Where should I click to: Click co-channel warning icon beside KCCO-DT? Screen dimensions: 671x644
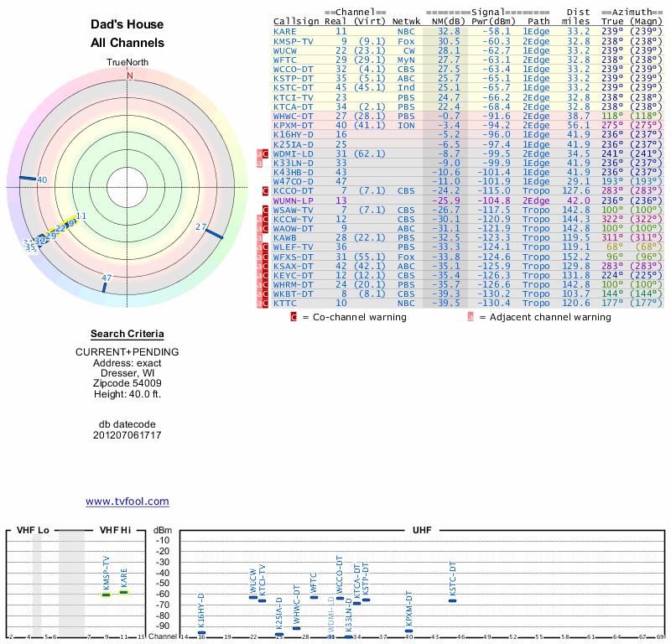266,191
